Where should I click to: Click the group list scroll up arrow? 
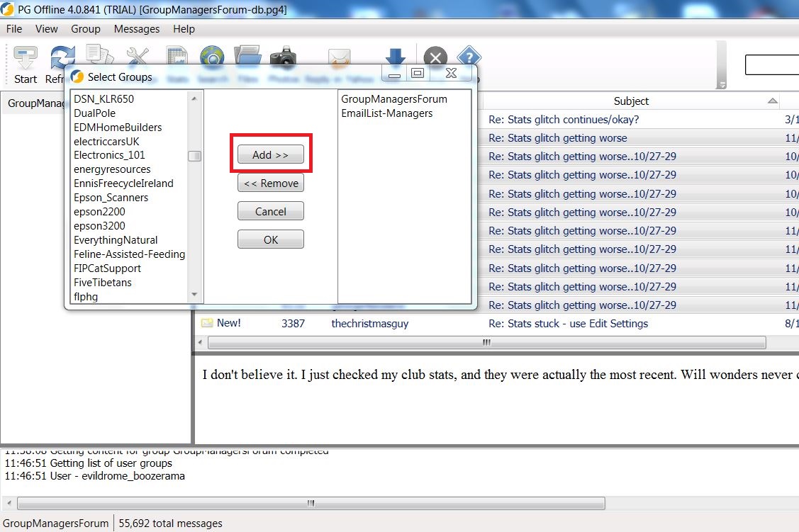(194, 98)
